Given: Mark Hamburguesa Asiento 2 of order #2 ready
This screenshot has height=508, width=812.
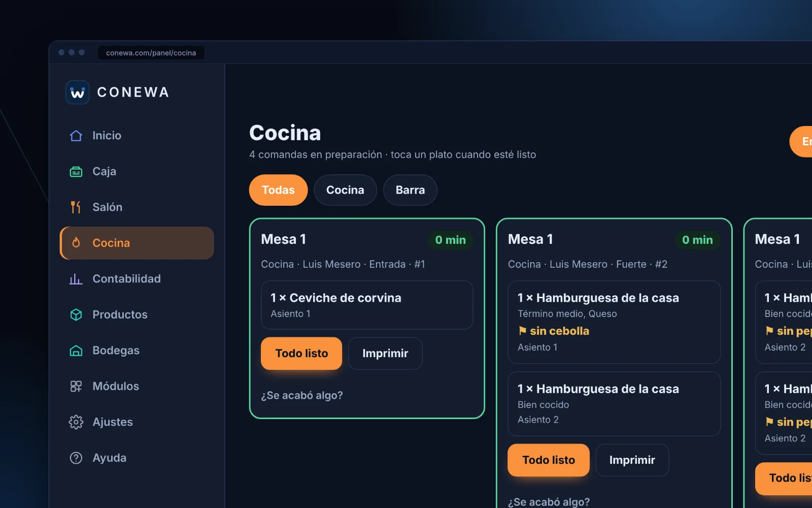Looking at the screenshot, I should coord(614,404).
